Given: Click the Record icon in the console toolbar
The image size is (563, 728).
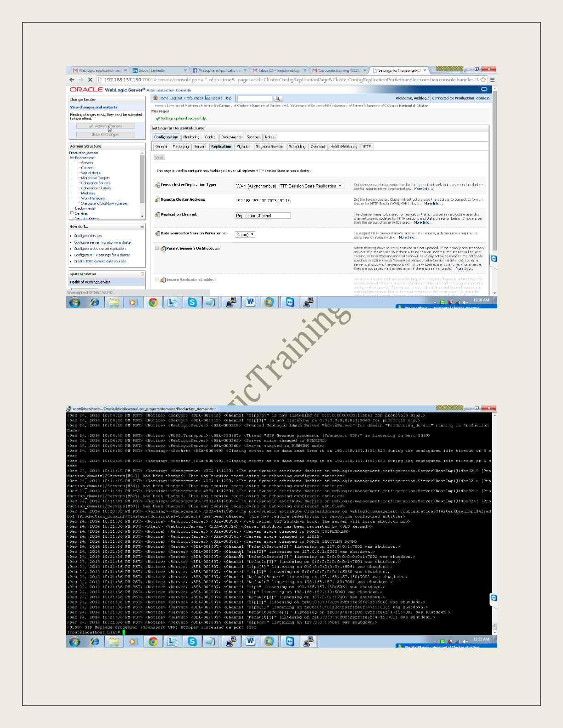Looking at the screenshot, I should pos(208,98).
